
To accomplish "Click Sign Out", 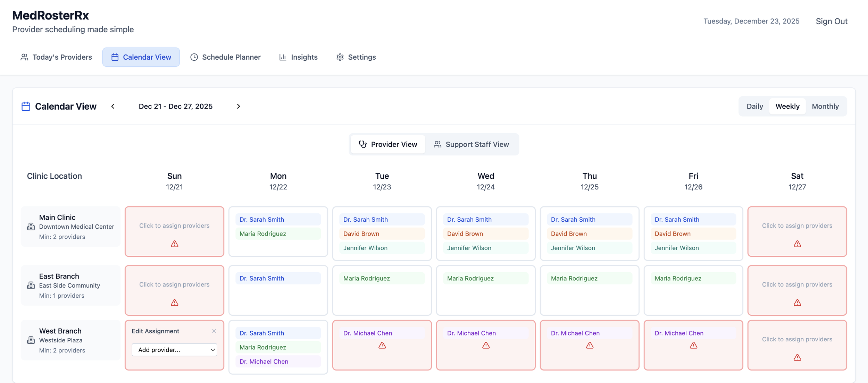I will pyautogui.click(x=831, y=21).
